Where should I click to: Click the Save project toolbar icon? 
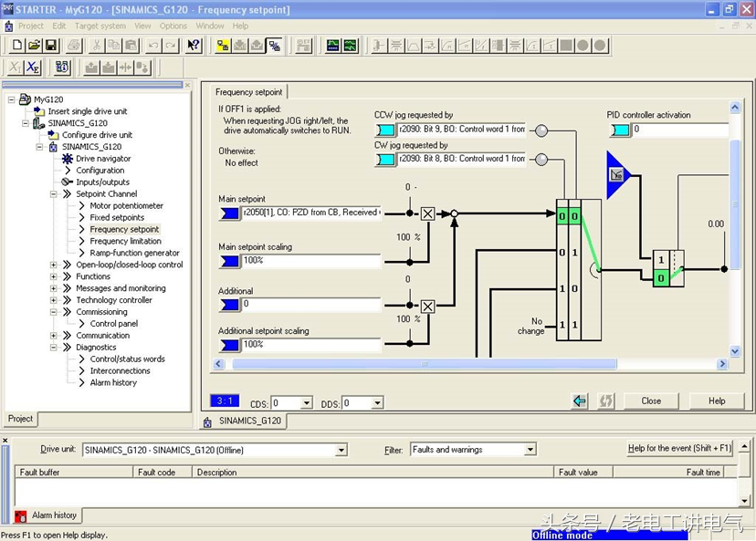click(51, 46)
